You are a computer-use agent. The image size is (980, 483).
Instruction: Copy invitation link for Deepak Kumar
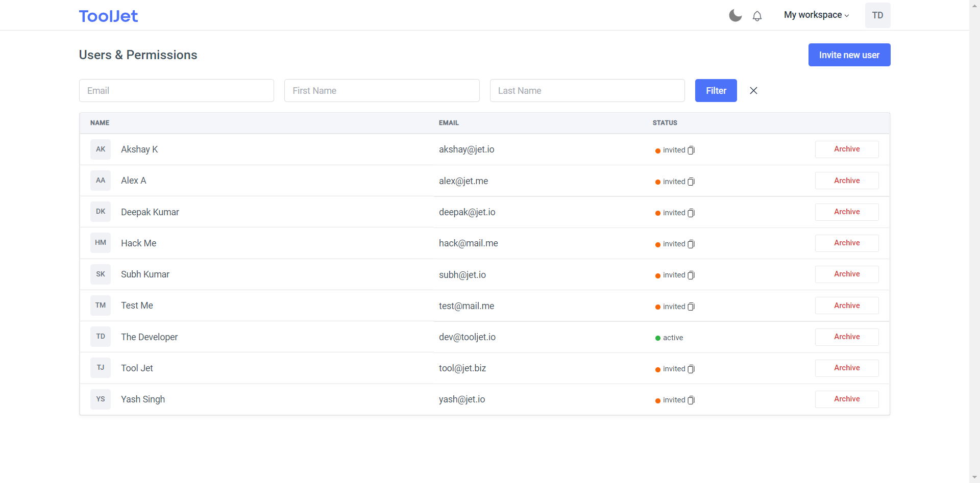(691, 213)
